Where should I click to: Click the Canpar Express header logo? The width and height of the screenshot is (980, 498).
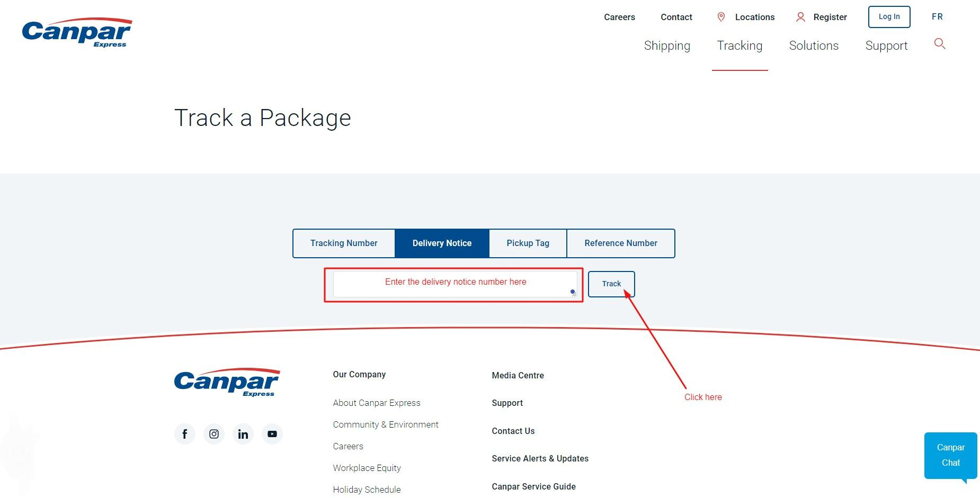tap(77, 33)
